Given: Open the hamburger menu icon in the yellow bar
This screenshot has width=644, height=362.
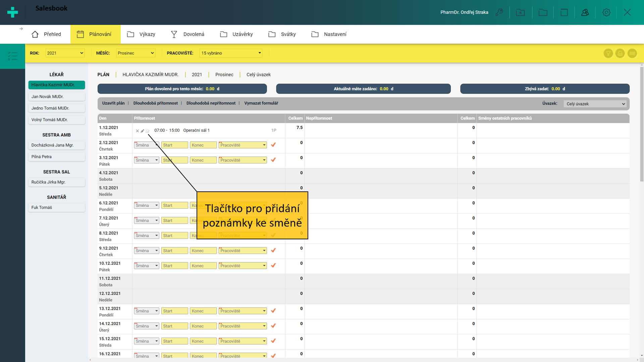Looking at the screenshot, I should point(632,53).
